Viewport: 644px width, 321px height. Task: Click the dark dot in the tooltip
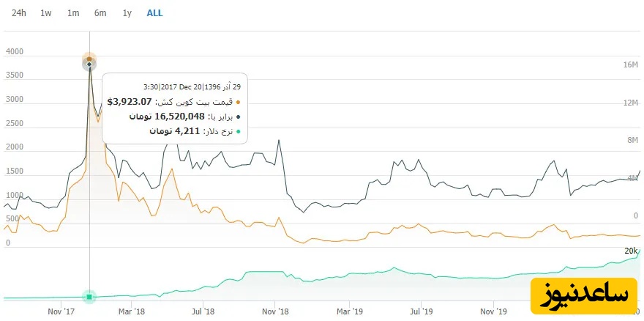239,117
